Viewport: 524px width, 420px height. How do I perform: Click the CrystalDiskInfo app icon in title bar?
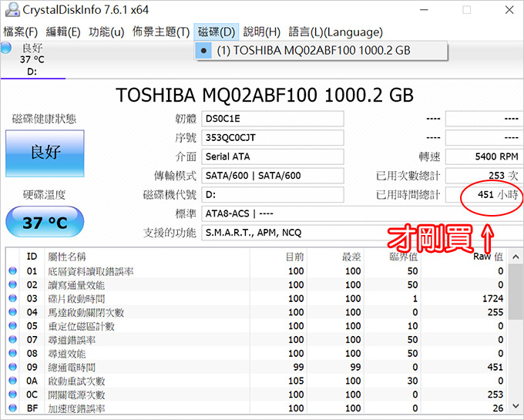coord(12,9)
